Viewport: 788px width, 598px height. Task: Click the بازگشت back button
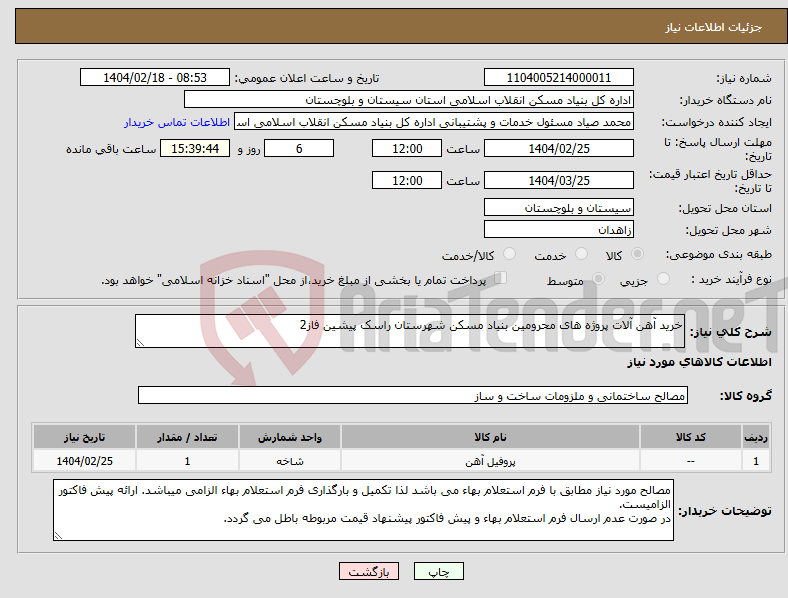pyautogui.click(x=369, y=571)
